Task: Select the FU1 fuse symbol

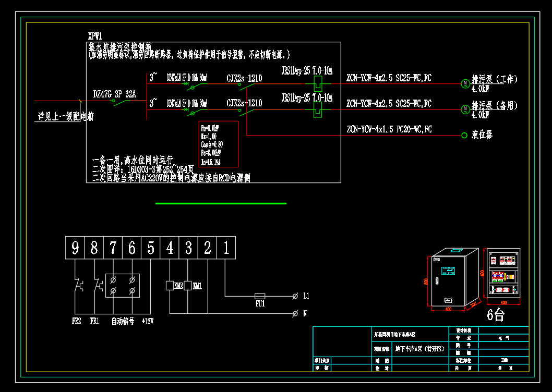Action: point(260,296)
